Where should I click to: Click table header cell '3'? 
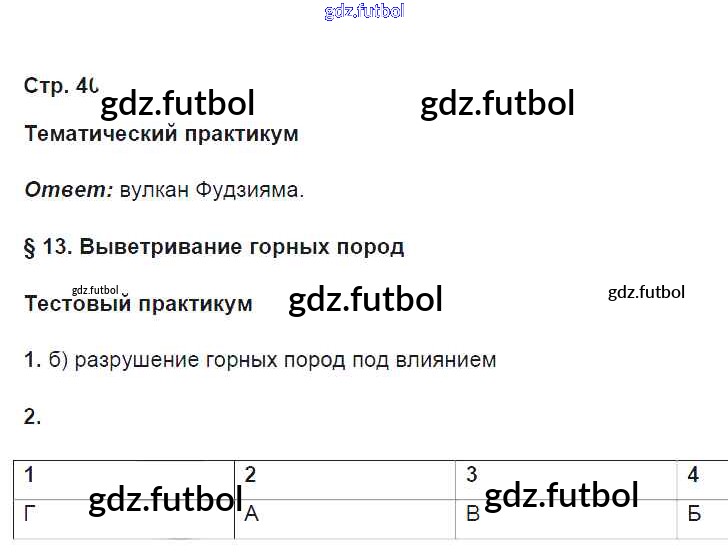pos(472,476)
